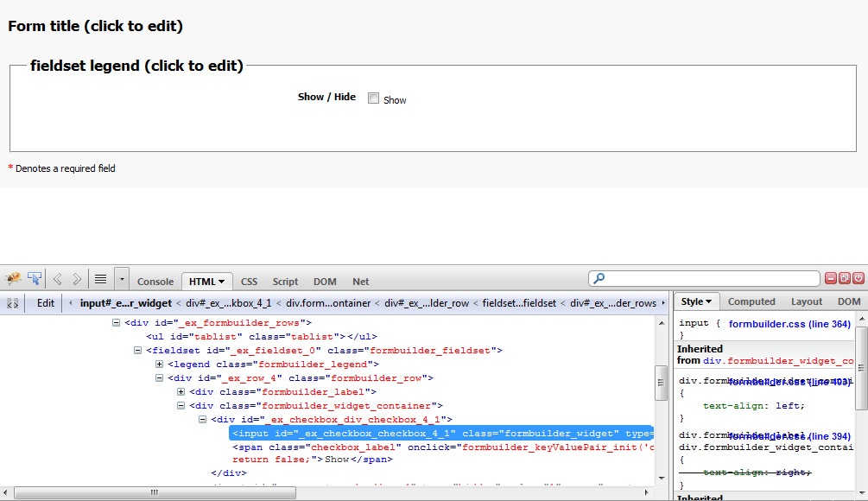
Task: Open the dropdown arrow beside the lines icon
Action: click(x=122, y=279)
